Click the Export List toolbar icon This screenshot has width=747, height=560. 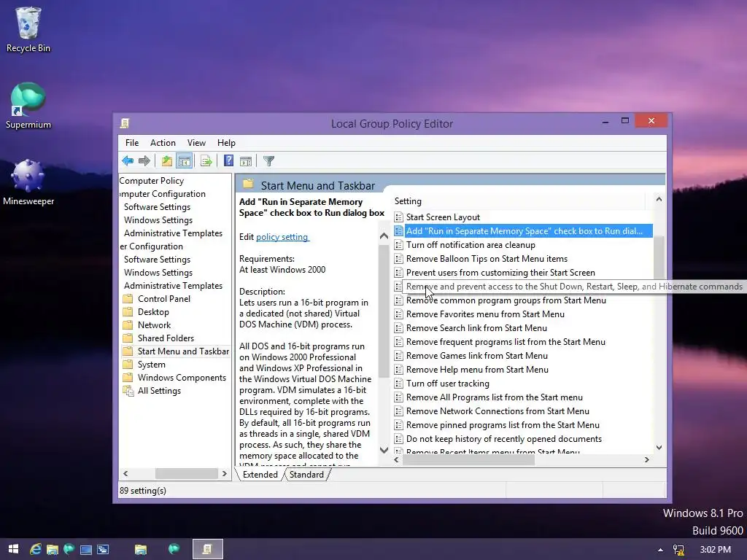(206, 161)
